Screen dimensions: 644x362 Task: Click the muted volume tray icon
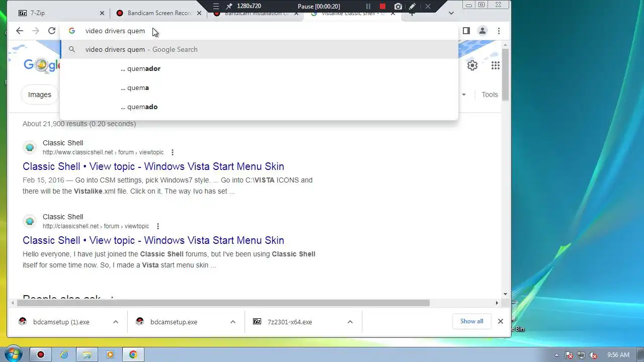pyautogui.click(x=593, y=355)
